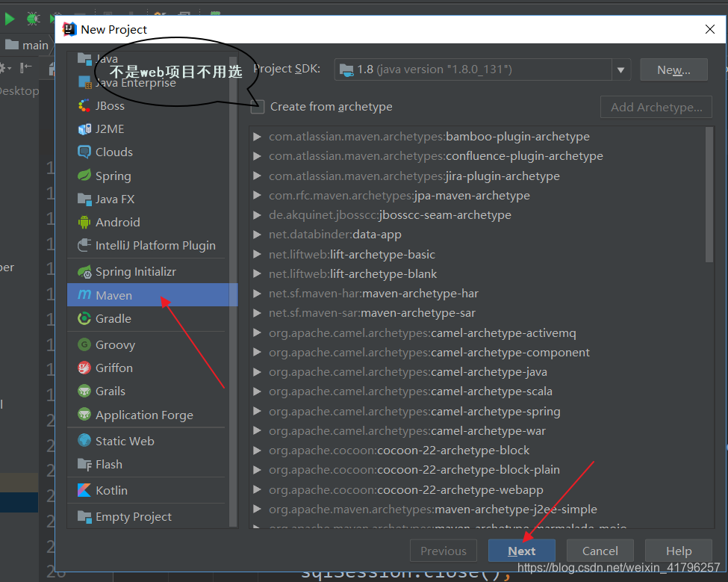Open the Project SDK dropdown
Viewport: 728px width, 582px height.
[620, 70]
